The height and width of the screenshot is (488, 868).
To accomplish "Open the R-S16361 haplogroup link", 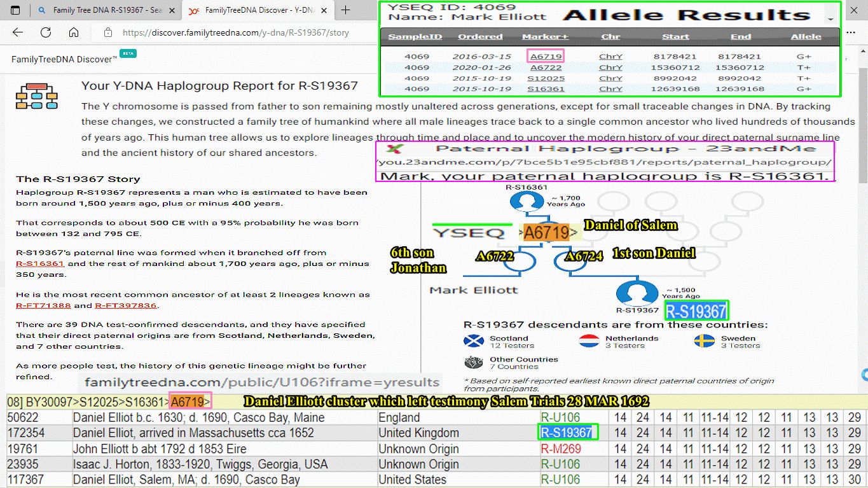I will tap(40, 263).
